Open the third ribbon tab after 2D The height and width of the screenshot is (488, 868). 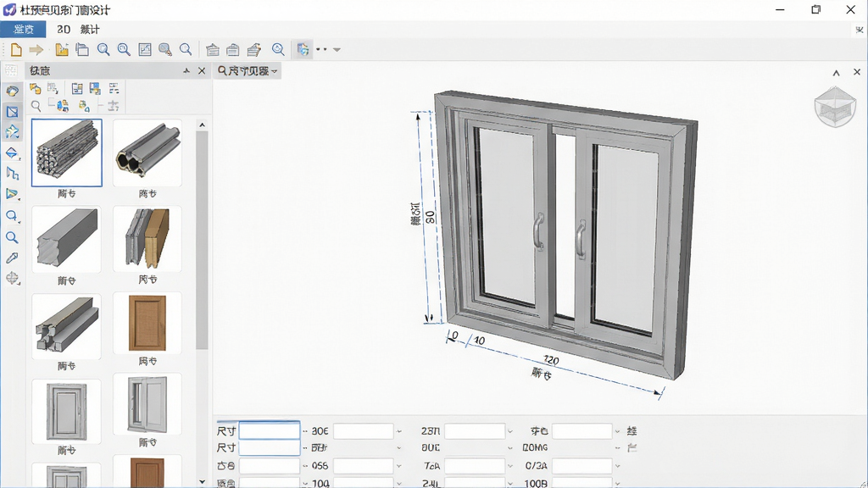90,30
